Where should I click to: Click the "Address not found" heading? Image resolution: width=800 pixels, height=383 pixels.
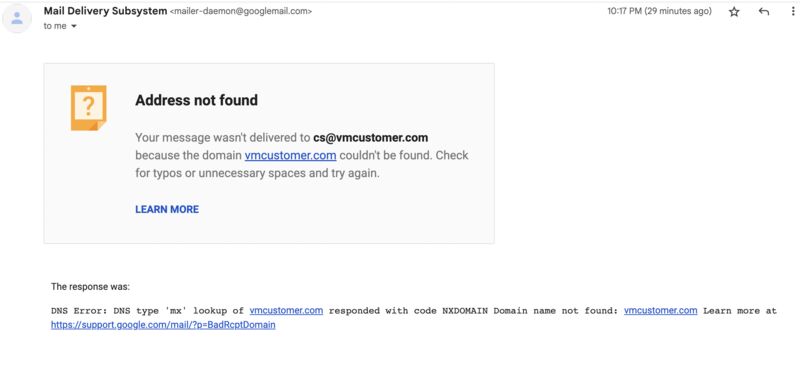(196, 100)
